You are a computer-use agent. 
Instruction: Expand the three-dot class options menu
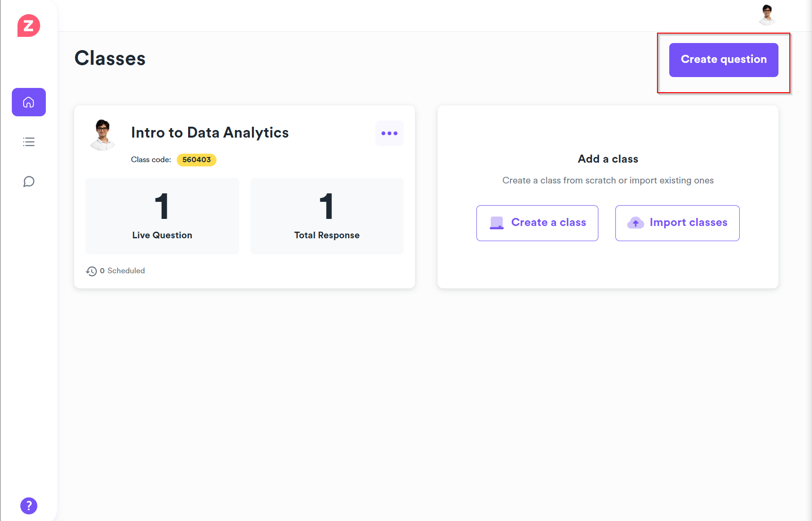tap(389, 133)
